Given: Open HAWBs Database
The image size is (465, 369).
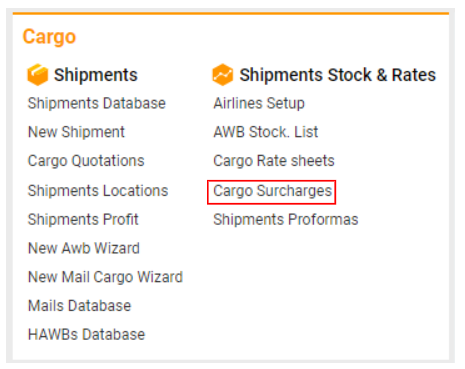Looking at the screenshot, I should [86, 335].
